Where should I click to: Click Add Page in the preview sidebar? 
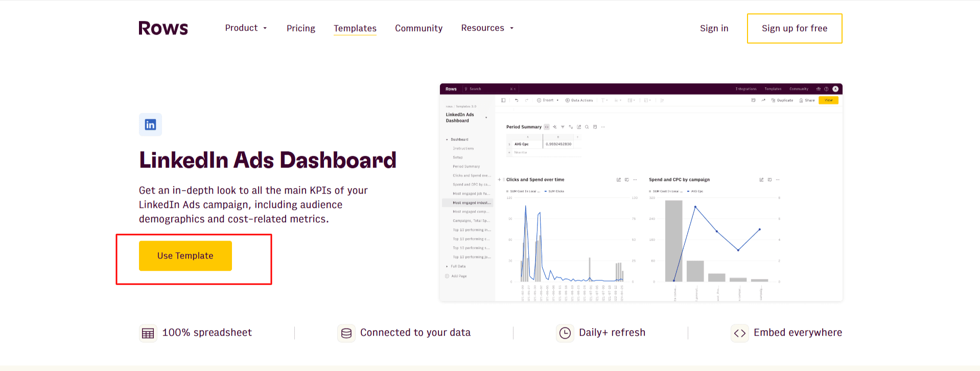pyautogui.click(x=456, y=276)
